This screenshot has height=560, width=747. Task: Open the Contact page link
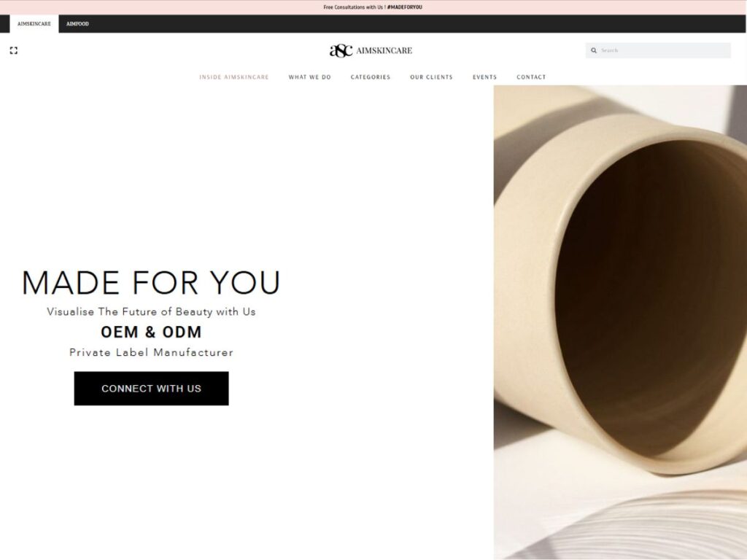[x=531, y=77]
